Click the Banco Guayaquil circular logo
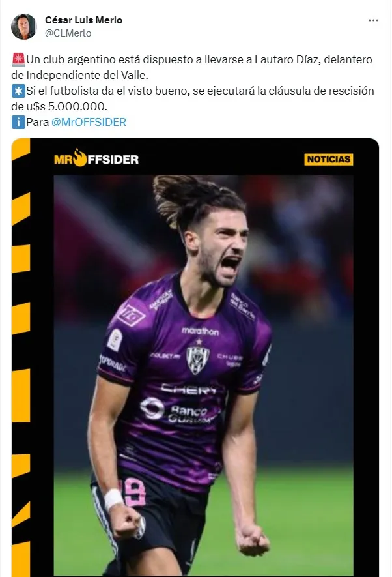 tap(152, 408)
